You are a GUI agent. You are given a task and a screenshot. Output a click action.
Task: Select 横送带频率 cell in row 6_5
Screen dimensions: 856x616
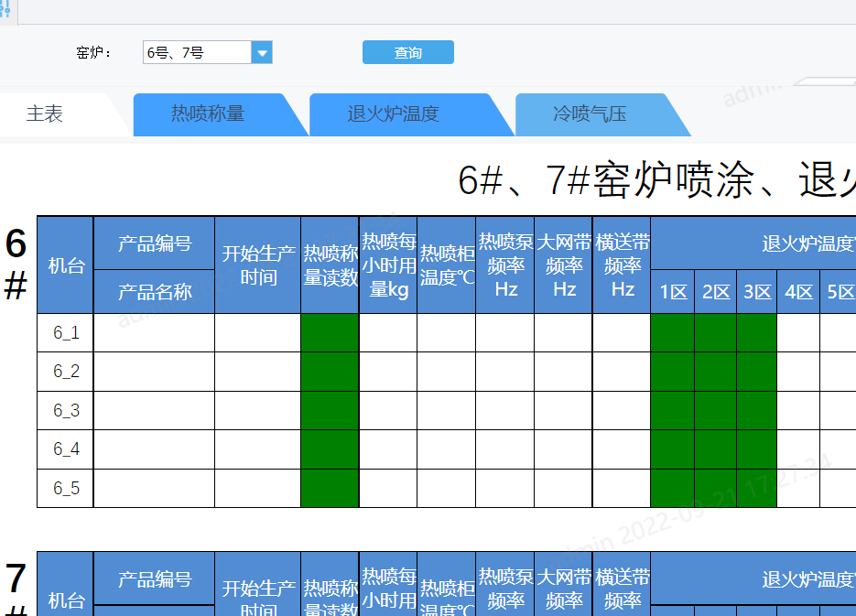[622, 489]
